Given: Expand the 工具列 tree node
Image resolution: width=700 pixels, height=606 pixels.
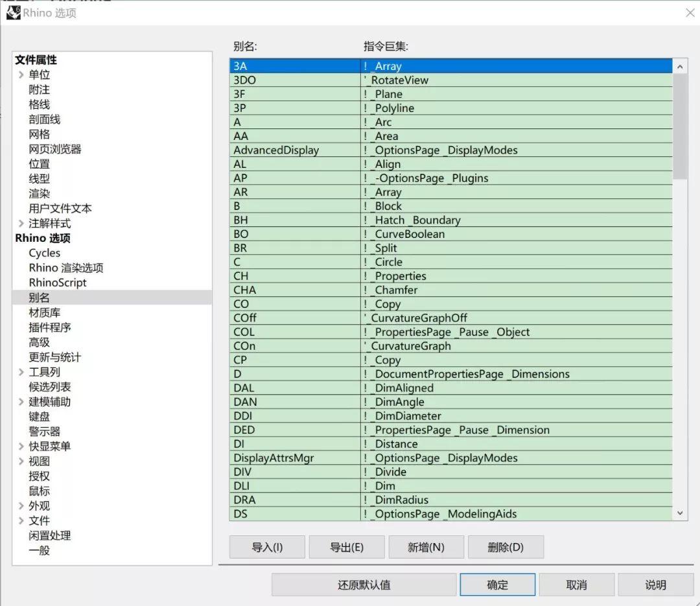Looking at the screenshot, I should [21, 372].
